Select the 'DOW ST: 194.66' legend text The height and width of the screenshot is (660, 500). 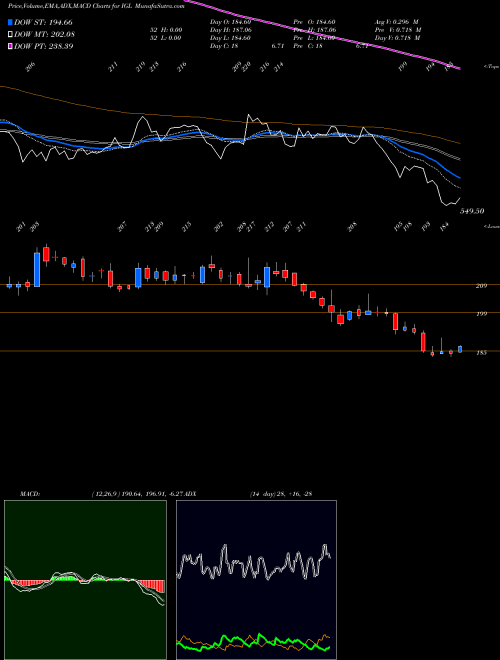click(43, 22)
